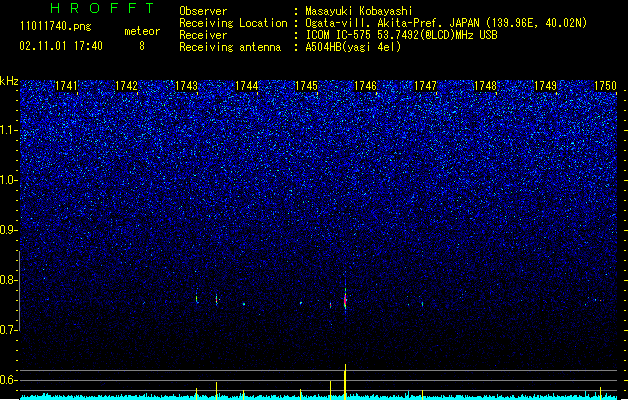Click the 1744 time marker
The width and height of the screenshot is (629, 400).
246,86
